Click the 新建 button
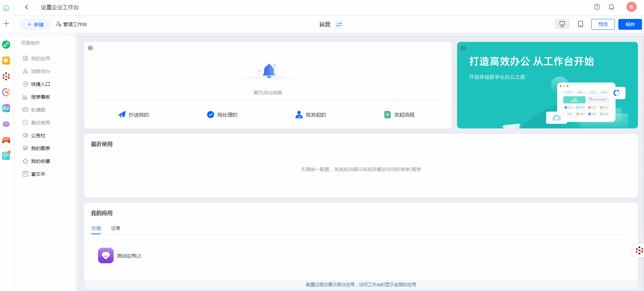644x291 pixels. pyautogui.click(x=36, y=24)
